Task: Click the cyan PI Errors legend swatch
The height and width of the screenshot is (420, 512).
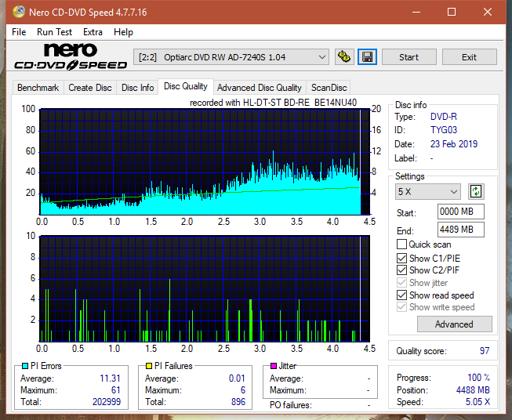Action: (x=25, y=366)
